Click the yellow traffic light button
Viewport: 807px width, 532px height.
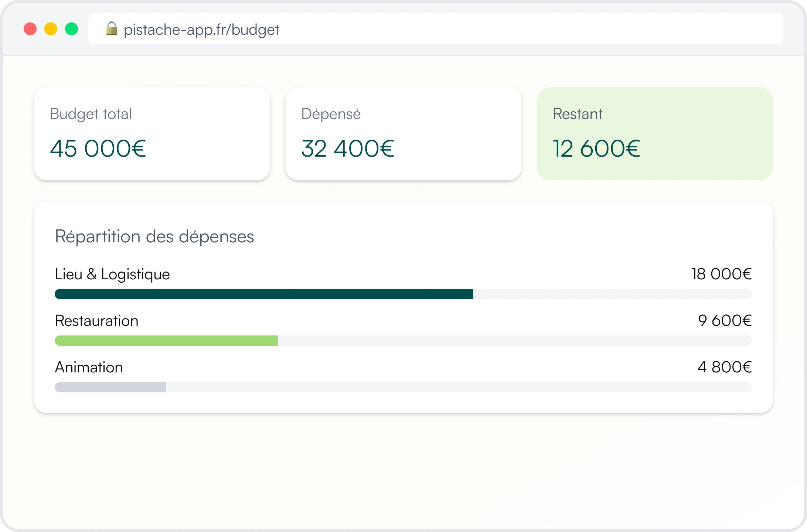point(51,29)
